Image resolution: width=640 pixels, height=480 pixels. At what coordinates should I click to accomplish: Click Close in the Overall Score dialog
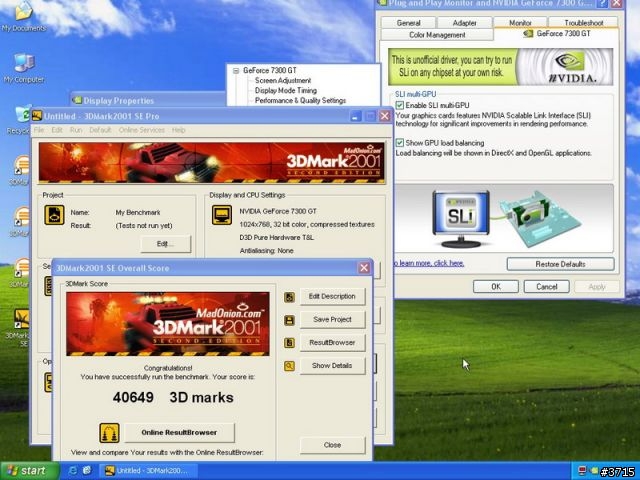click(x=332, y=445)
